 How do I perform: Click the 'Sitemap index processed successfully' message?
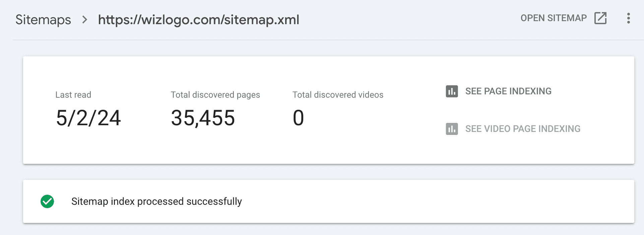pyautogui.click(x=156, y=201)
